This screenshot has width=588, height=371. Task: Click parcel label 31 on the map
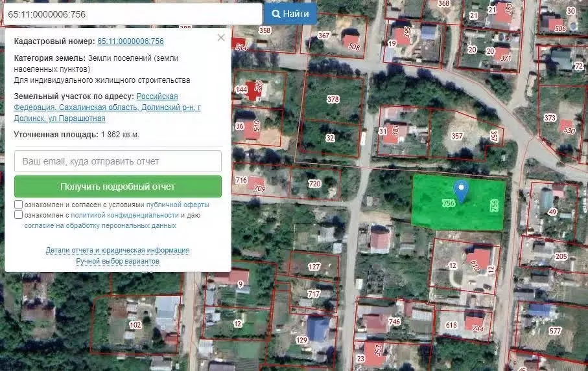pyautogui.click(x=382, y=131)
